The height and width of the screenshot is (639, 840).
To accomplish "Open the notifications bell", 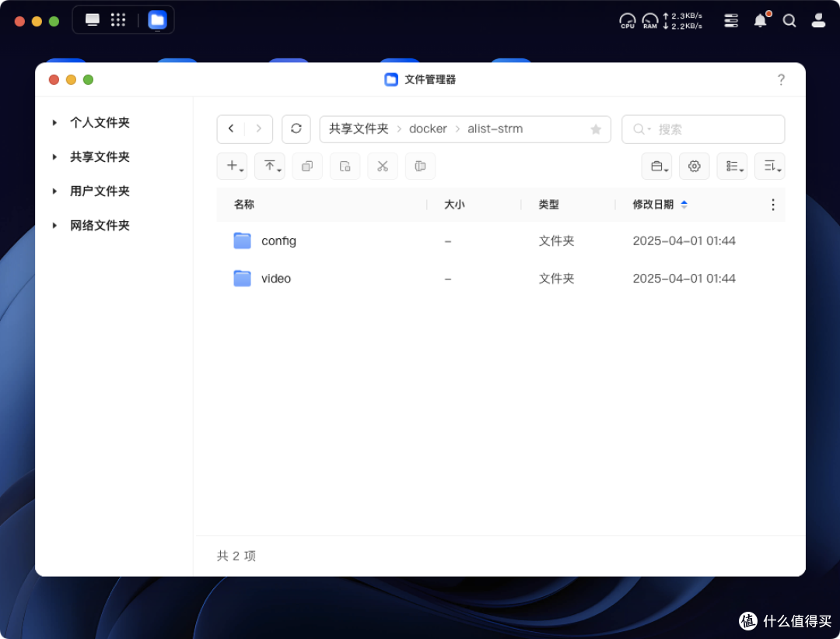I will tap(760, 21).
